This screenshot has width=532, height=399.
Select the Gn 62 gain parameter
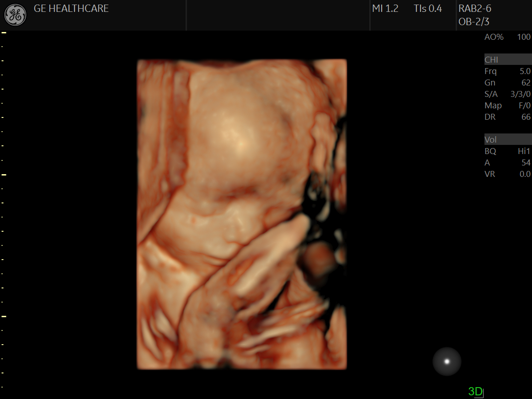point(507,83)
